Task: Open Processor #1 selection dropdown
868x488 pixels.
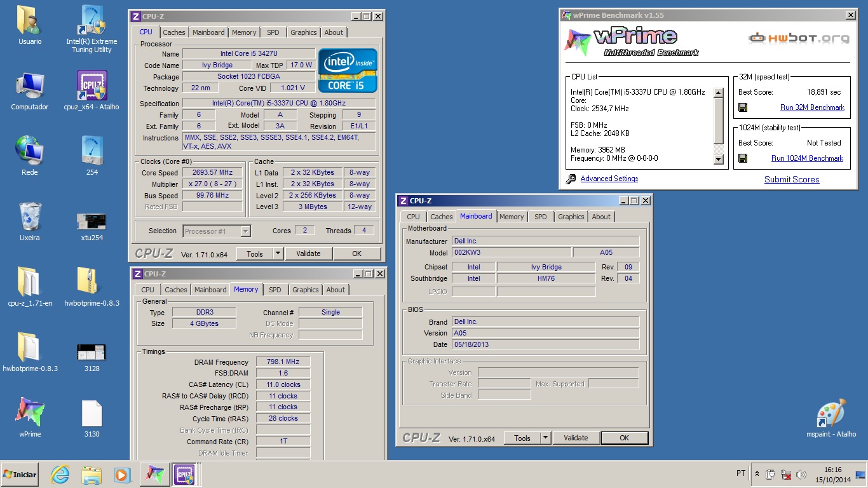Action: [217, 231]
